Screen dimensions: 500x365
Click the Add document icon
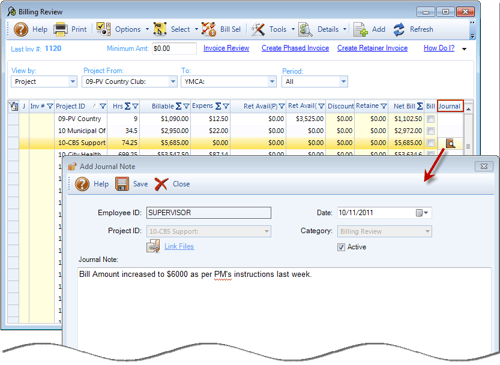pos(360,29)
